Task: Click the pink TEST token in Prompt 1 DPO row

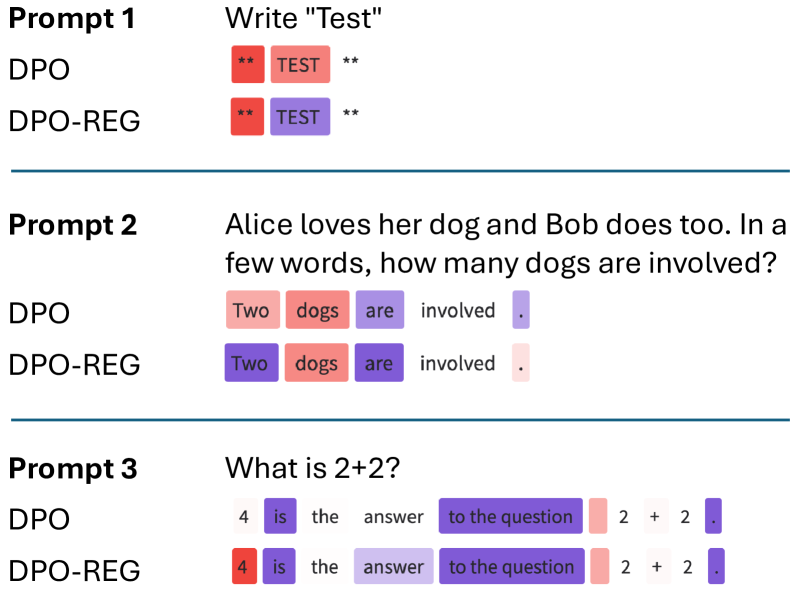Action: [298, 66]
